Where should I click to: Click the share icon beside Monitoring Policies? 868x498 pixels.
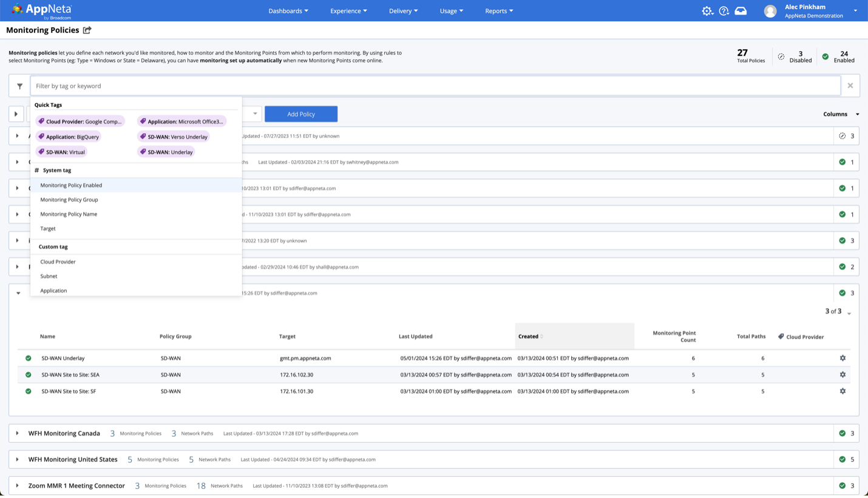pos(87,30)
